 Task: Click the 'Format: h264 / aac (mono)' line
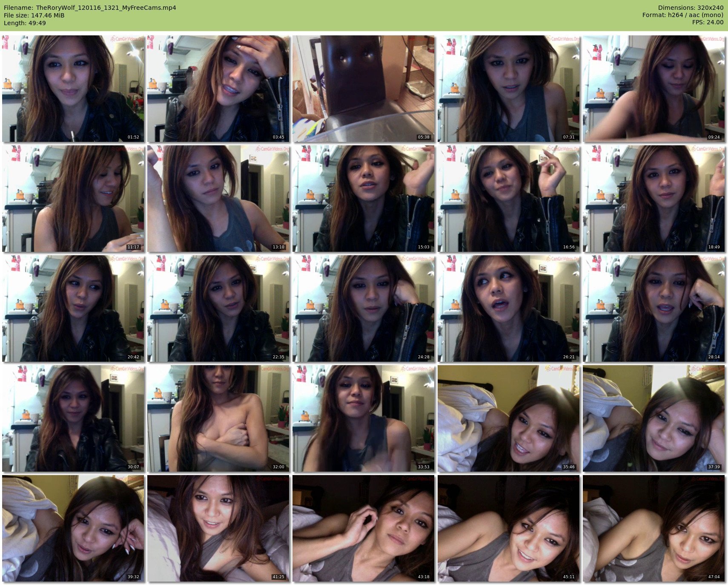[x=683, y=15]
